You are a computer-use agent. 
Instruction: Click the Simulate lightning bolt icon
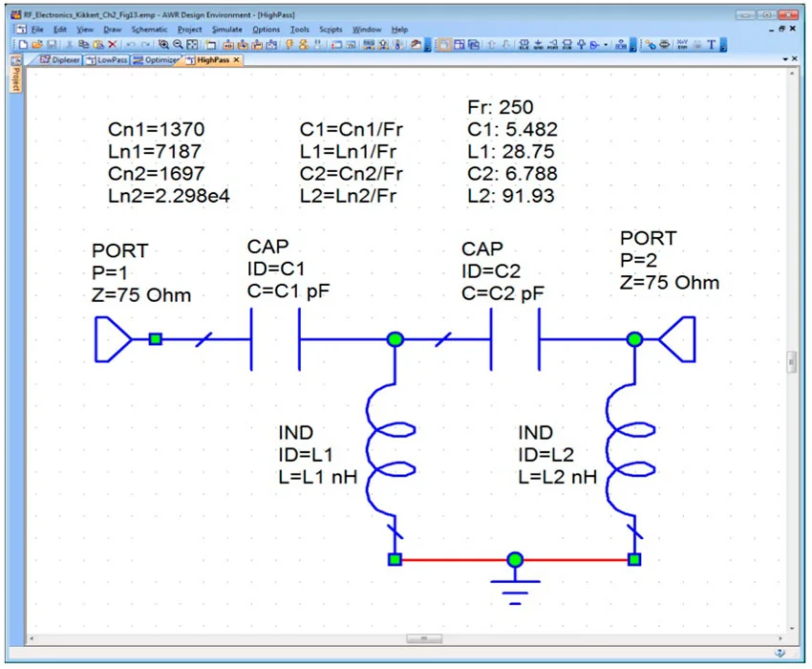(288, 44)
